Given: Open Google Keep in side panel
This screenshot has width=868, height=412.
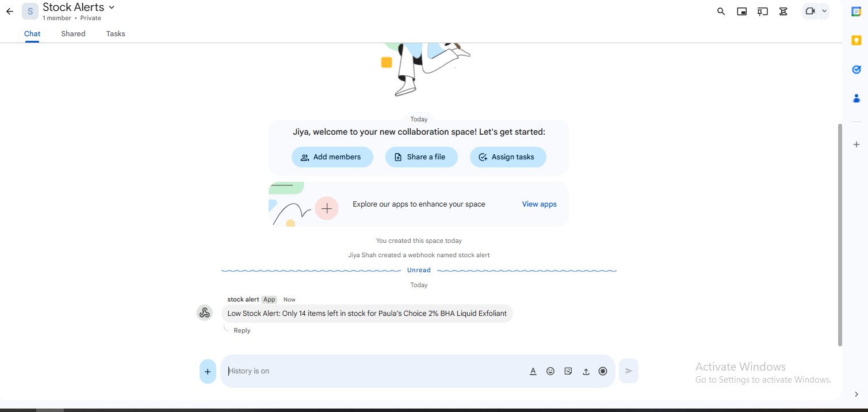Looking at the screenshot, I should 856,40.
